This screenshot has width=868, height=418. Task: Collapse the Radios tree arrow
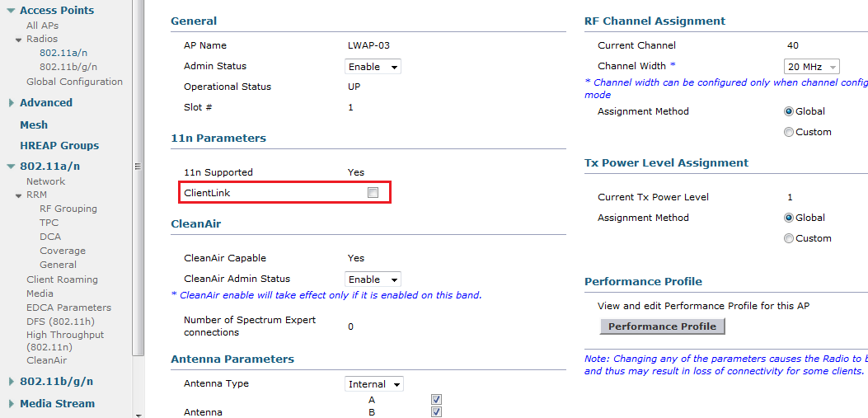[x=19, y=40]
